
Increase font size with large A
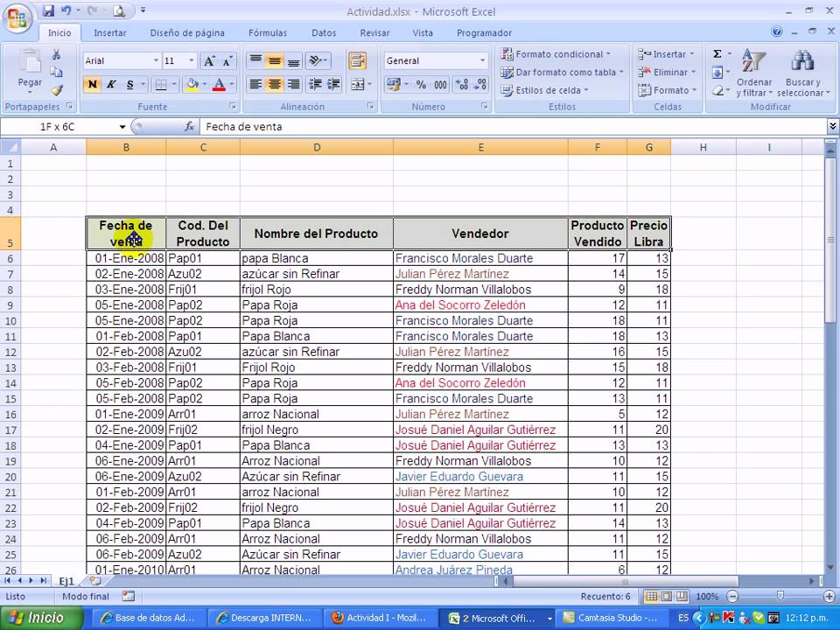tap(209, 61)
